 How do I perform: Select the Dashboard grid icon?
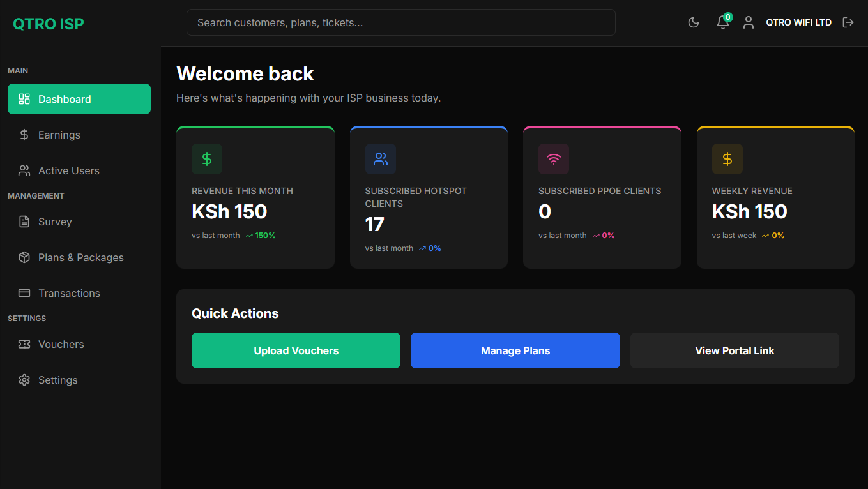tap(24, 99)
